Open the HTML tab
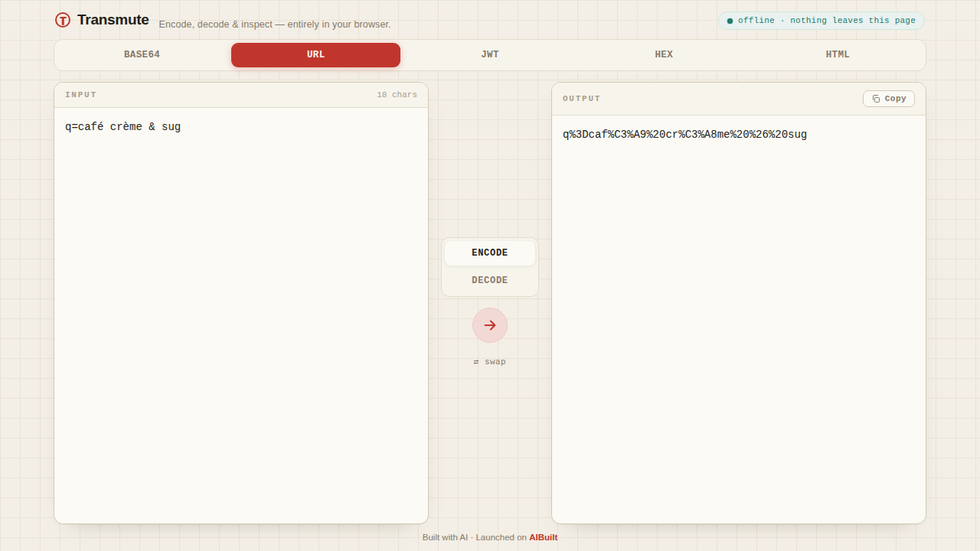Image resolution: width=980 pixels, height=551 pixels. [838, 55]
